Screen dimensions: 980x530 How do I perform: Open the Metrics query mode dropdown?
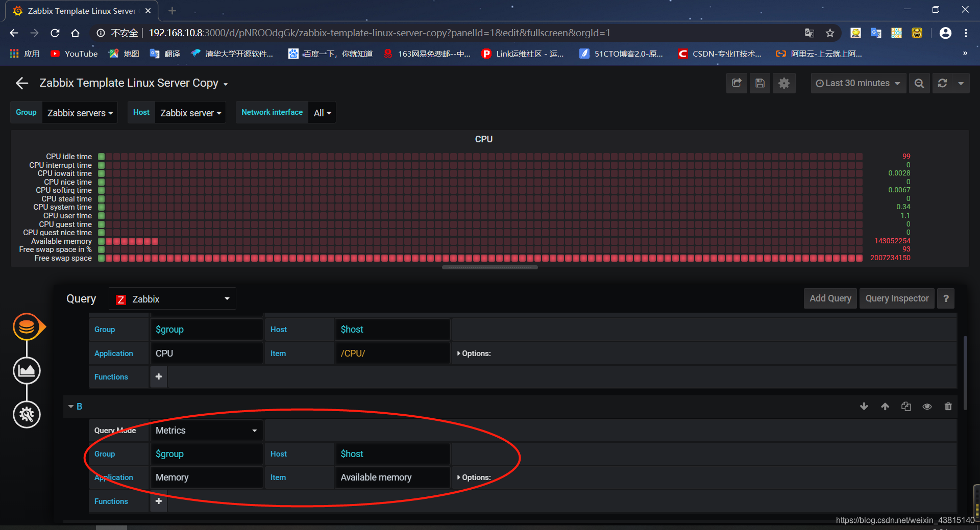pyautogui.click(x=206, y=431)
